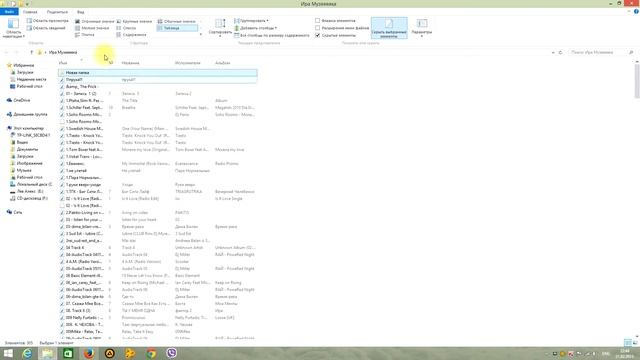Open Viber from the taskbar
The height and width of the screenshot is (360, 640).
click(172, 353)
